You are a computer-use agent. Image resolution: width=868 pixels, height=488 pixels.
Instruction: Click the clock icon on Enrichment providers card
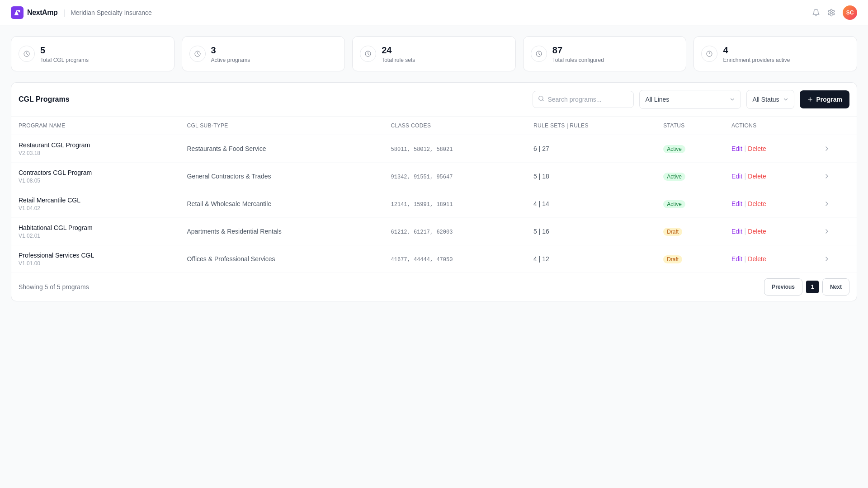[709, 54]
